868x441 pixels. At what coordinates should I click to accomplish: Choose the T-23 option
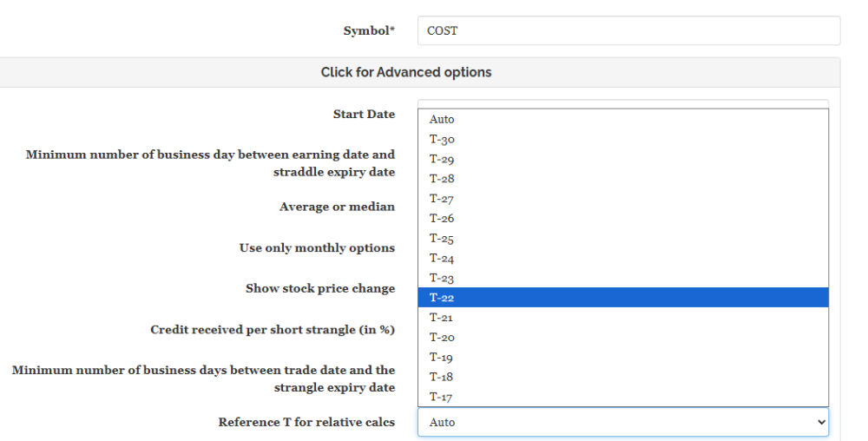coord(623,278)
